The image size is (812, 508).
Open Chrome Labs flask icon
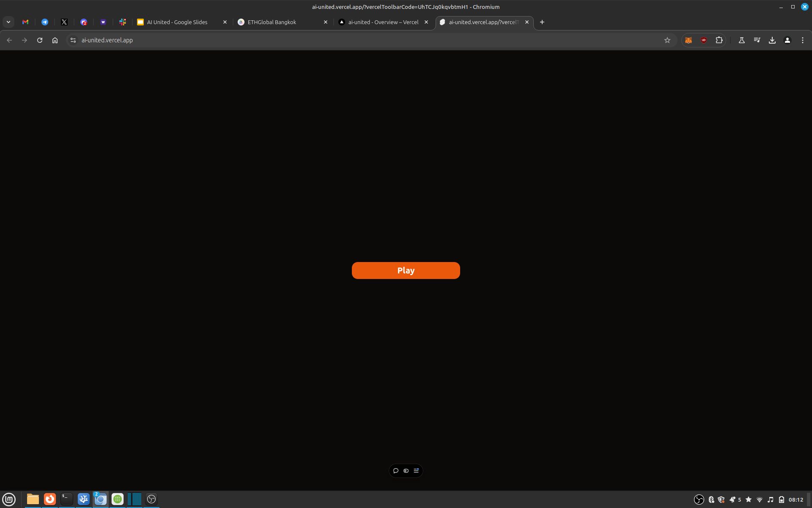coord(742,40)
